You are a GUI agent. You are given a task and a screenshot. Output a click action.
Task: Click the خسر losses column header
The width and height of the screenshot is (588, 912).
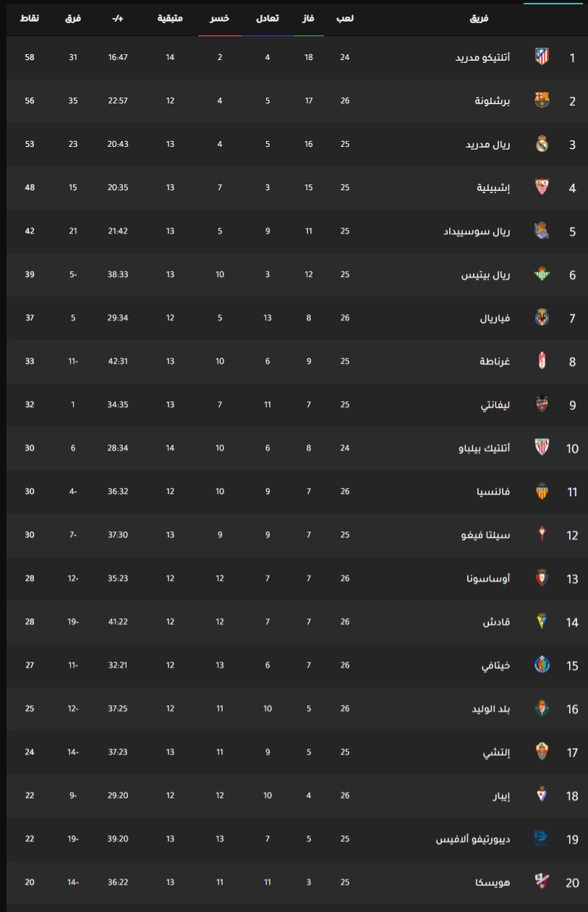[x=220, y=18]
